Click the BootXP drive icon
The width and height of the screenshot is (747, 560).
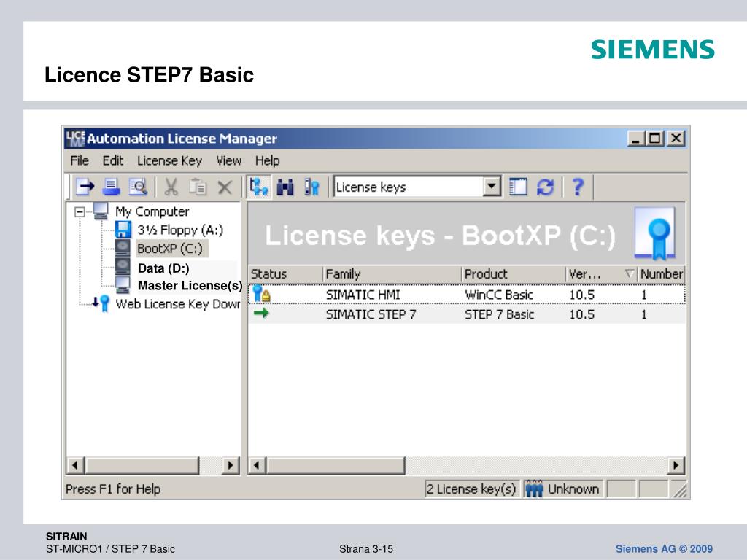(123, 248)
